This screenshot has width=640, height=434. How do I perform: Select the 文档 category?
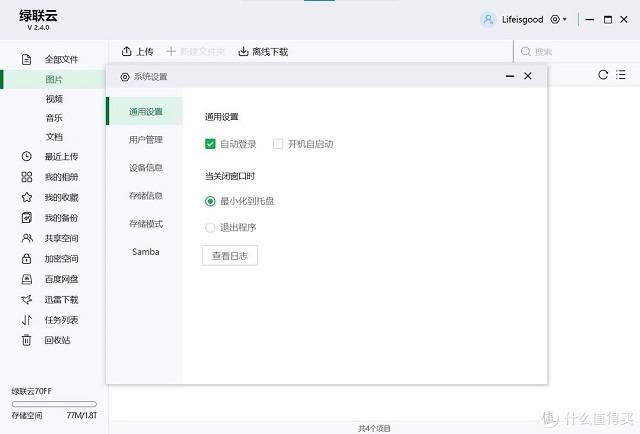(x=54, y=137)
